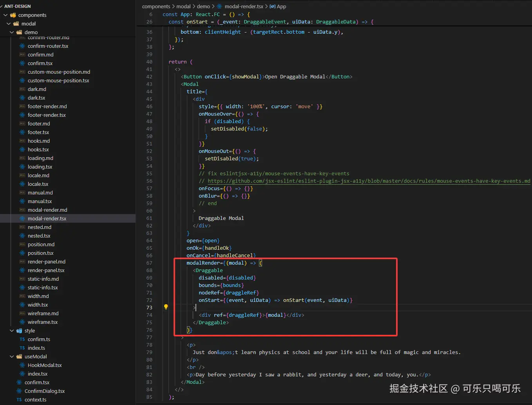
Task: Open manual.tsx in the explorer
Action: [40, 201]
